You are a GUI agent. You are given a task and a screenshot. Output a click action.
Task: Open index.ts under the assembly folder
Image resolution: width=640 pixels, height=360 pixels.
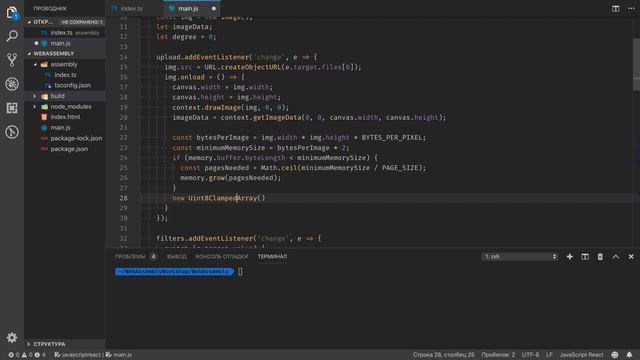point(65,75)
